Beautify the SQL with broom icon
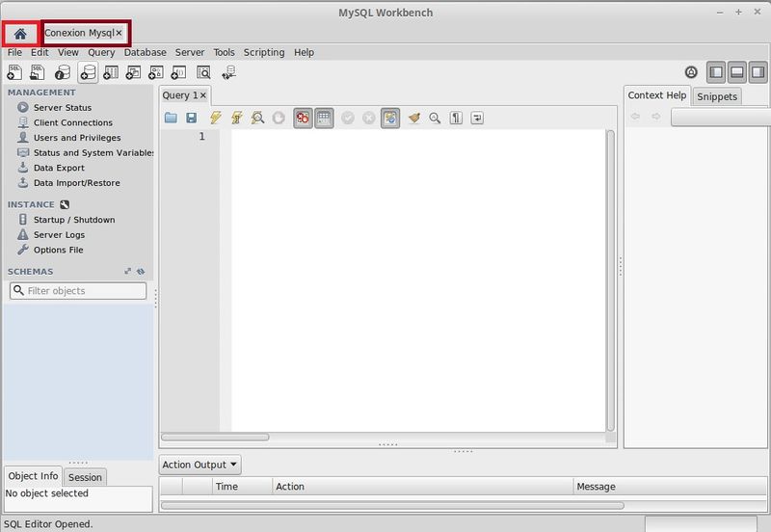Image resolution: width=771 pixels, height=532 pixels. tap(414, 118)
